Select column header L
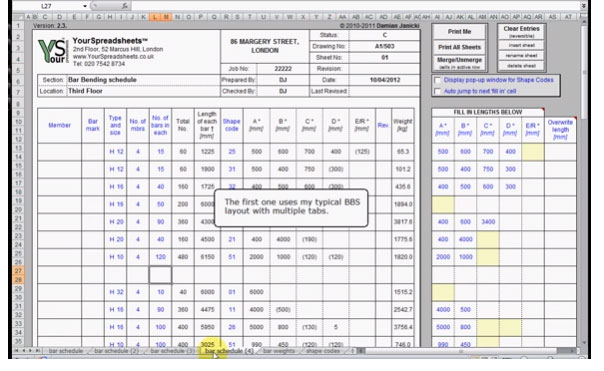This screenshot has height=371, width=604. pyautogui.click(x=154, y=17)
